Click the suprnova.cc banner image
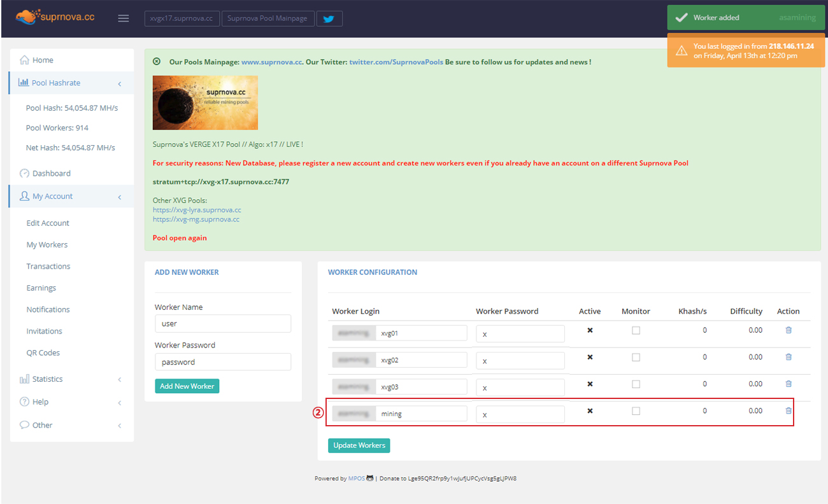The width and height of the screenshot is (828, 504). click(205, 102)
